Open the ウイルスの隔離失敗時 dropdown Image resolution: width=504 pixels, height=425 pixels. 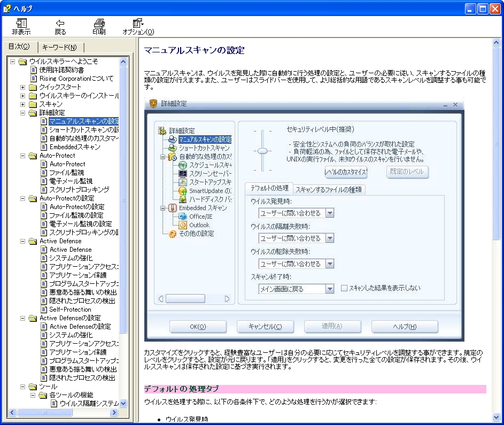pos(330,238)
